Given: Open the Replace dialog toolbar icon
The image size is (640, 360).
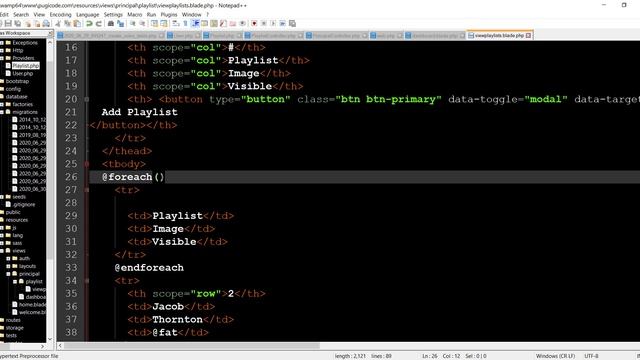Looking at the screenshot, I should point(120,23).
